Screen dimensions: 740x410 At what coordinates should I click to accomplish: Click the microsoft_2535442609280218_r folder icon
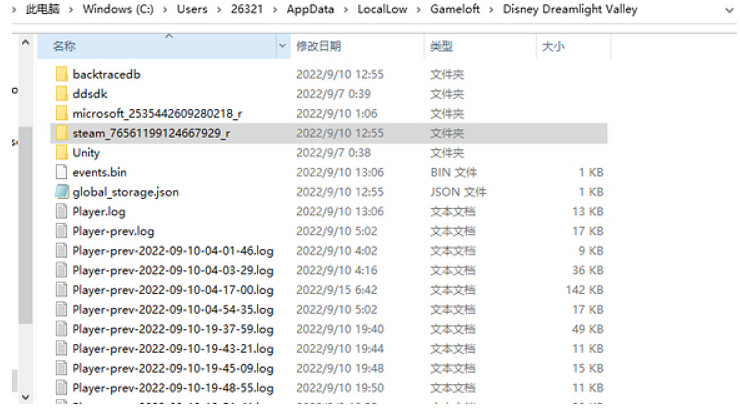pyautogui.click(x=61, y=113)
